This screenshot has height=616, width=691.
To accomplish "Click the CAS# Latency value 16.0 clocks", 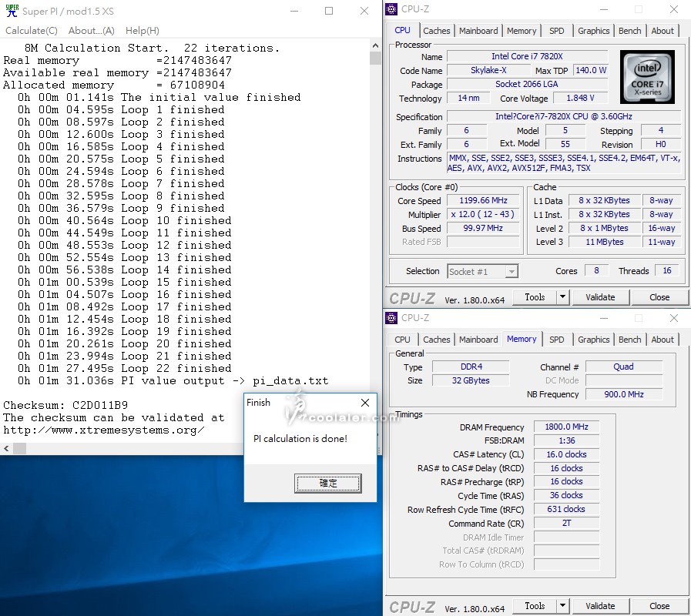I will (x=566, y=454).
